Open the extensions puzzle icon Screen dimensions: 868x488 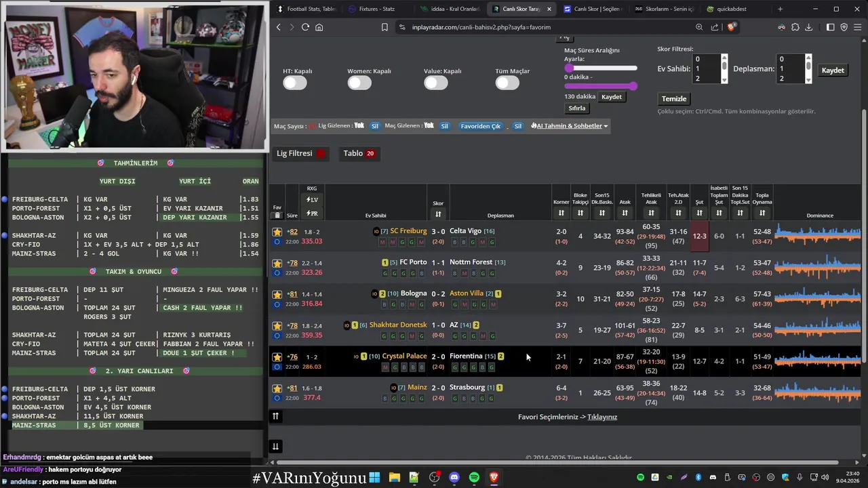[795, 27]
